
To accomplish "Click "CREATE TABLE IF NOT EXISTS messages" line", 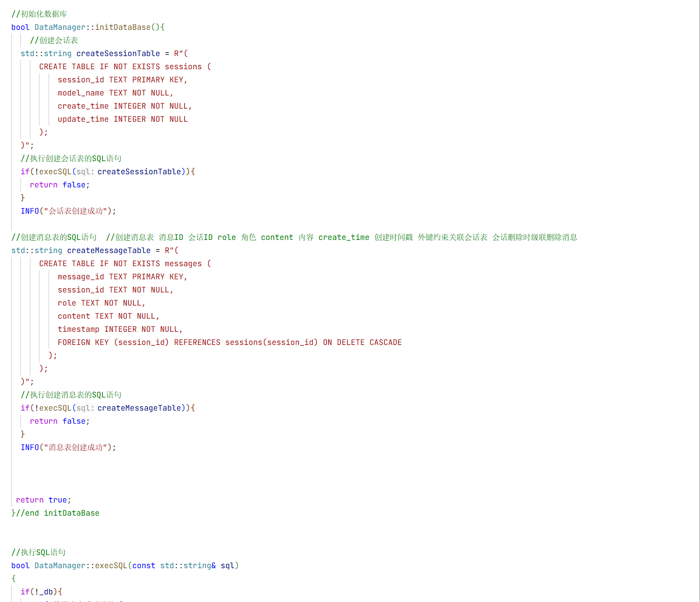I will 125,263.
